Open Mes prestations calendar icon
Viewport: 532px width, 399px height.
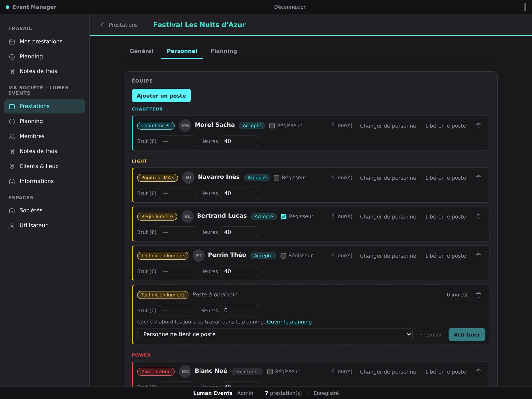[12, 42]
